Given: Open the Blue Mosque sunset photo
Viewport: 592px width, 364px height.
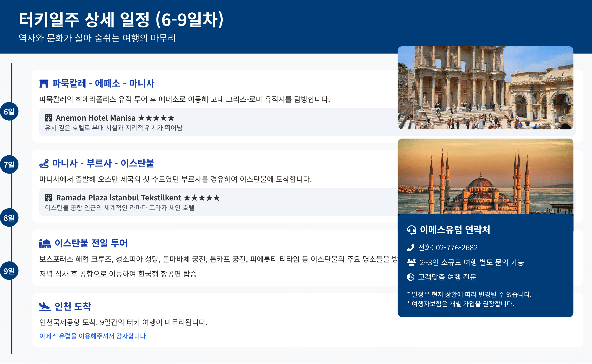Looking at the screenshot, I should [485, 176].
